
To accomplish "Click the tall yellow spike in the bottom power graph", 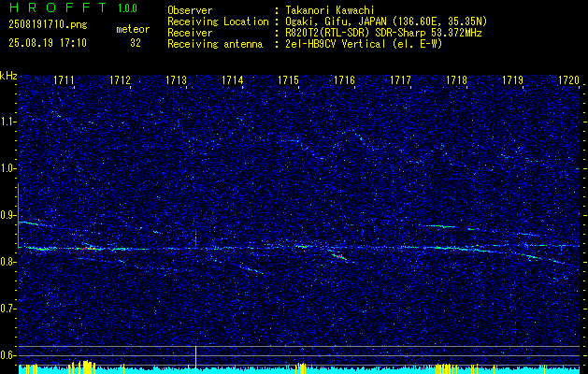I will click(195, 359).
